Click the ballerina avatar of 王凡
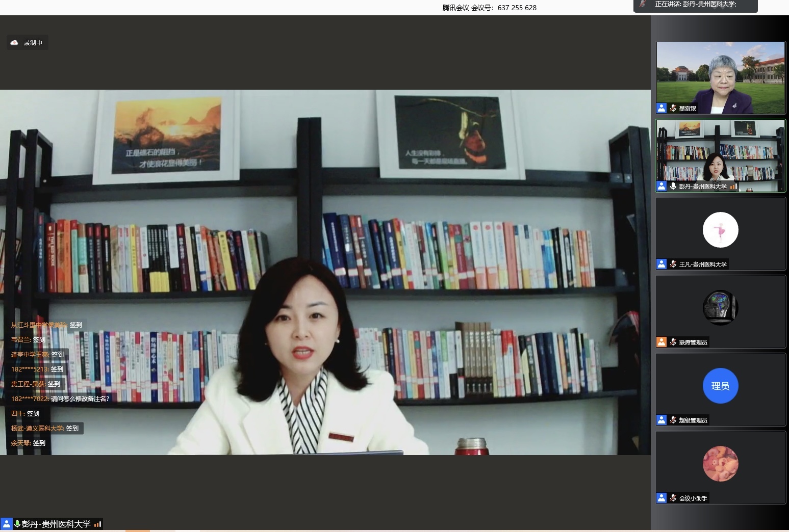The width and height of the screenshot is (789, 532). point(720,230)
